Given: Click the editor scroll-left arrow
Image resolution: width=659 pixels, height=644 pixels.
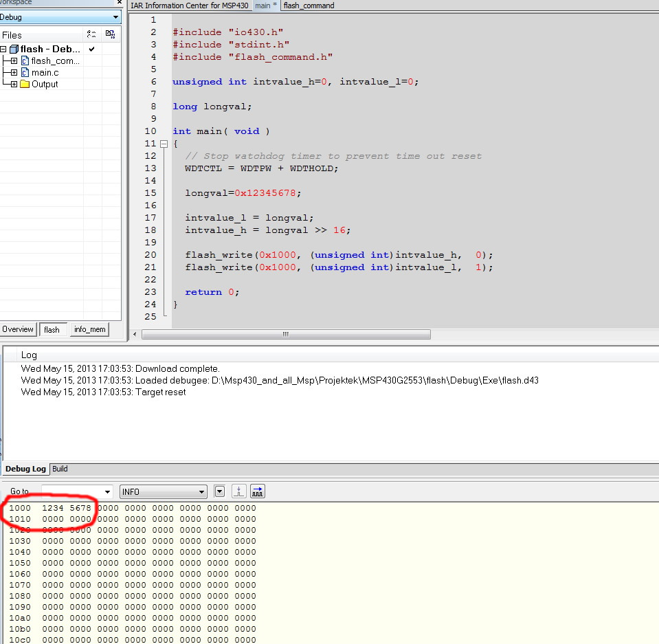Looking at the screenshot, I should [x=135, y=334].
